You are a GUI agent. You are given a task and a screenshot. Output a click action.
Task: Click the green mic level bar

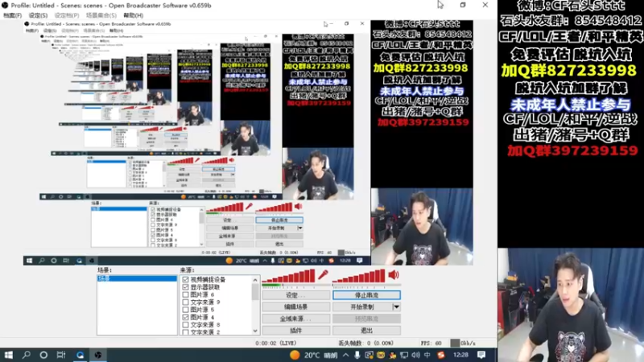(x=272, y=285)
